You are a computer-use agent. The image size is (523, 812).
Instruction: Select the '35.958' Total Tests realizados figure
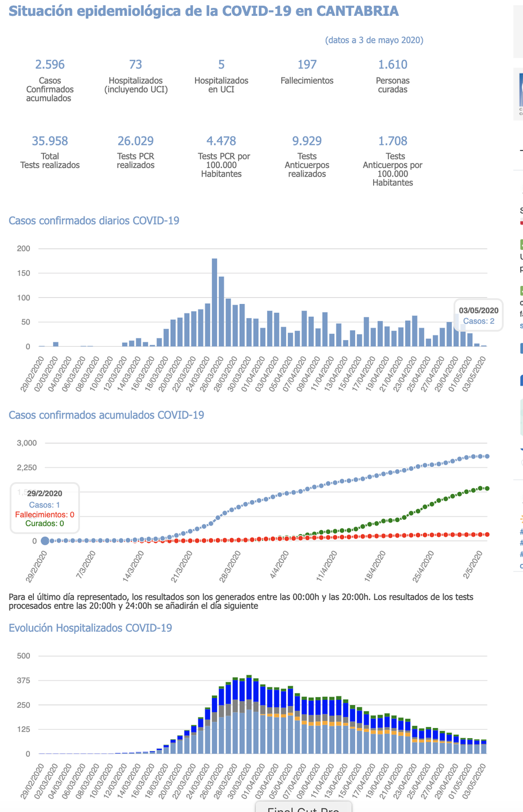[x=50, y=141]
